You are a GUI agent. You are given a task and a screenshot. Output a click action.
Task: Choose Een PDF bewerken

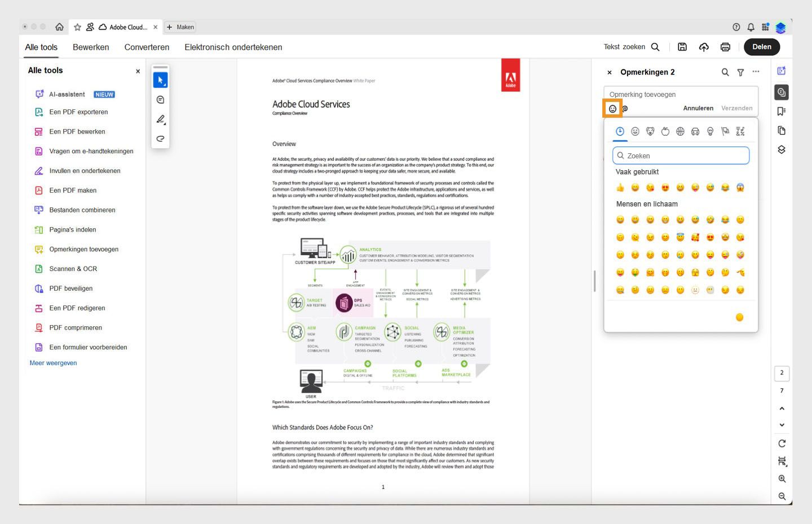[x=77, y=132]
